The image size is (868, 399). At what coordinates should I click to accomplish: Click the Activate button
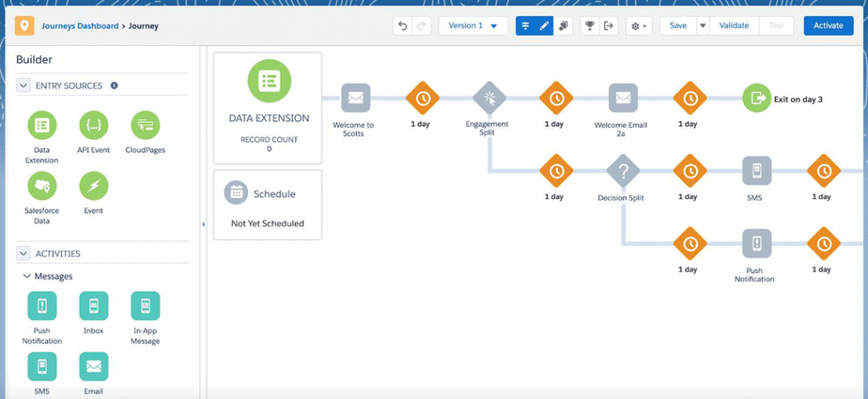point(828,25)
